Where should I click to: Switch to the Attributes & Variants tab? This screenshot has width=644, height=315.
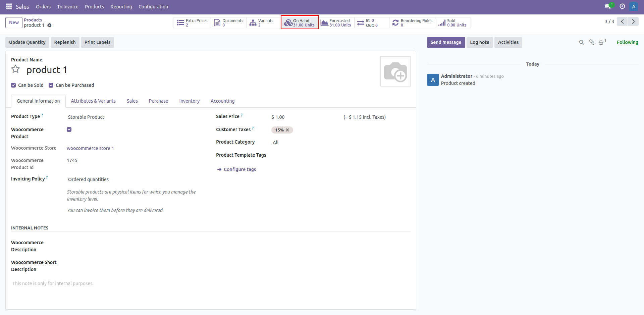[93, 101]
